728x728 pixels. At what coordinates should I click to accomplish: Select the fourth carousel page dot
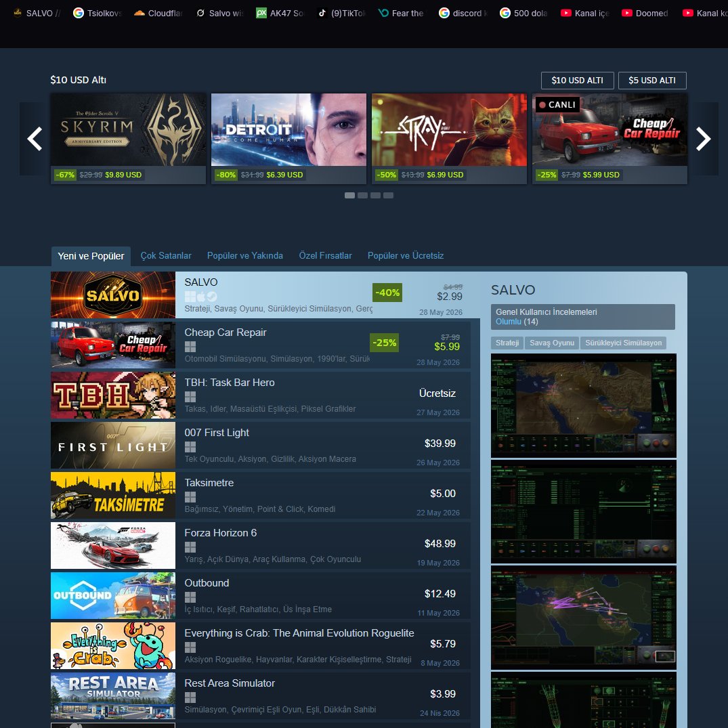(x=388, y=196)
